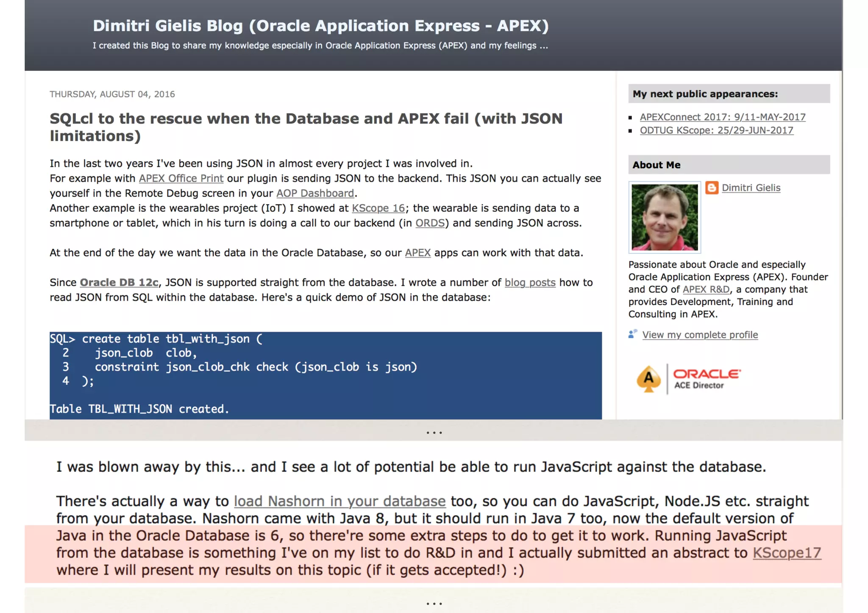Open Dimitri Gielis profile photo
This screenshot has height=613, width=868.
664,217
